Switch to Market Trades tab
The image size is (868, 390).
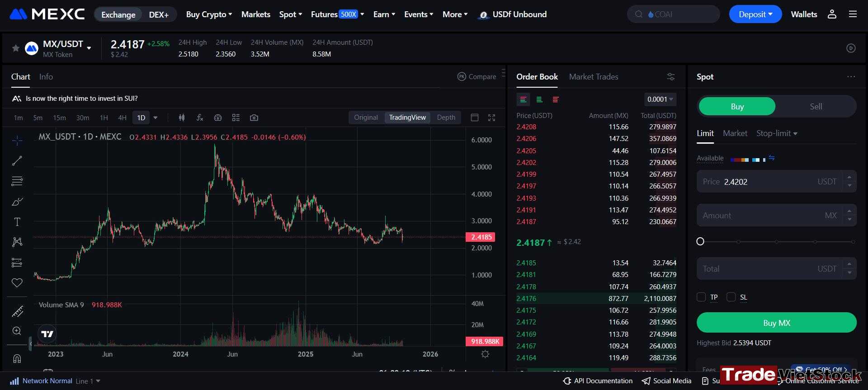coord(594,77)
